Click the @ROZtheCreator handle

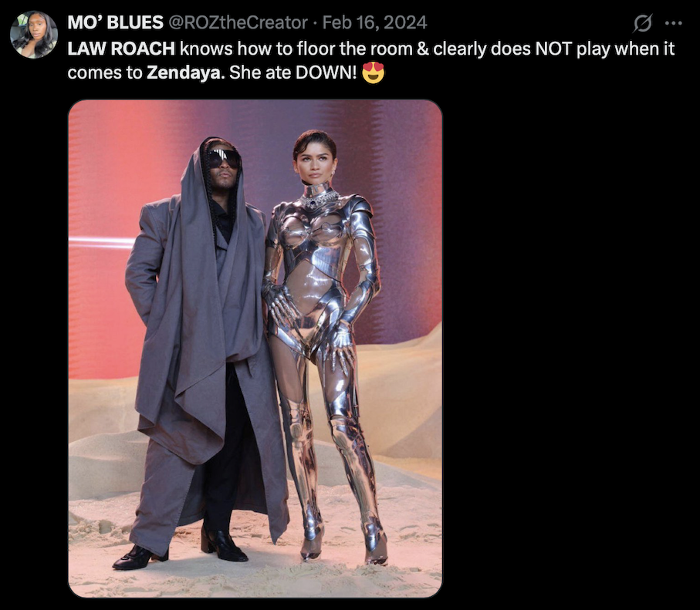coord(238,23)
